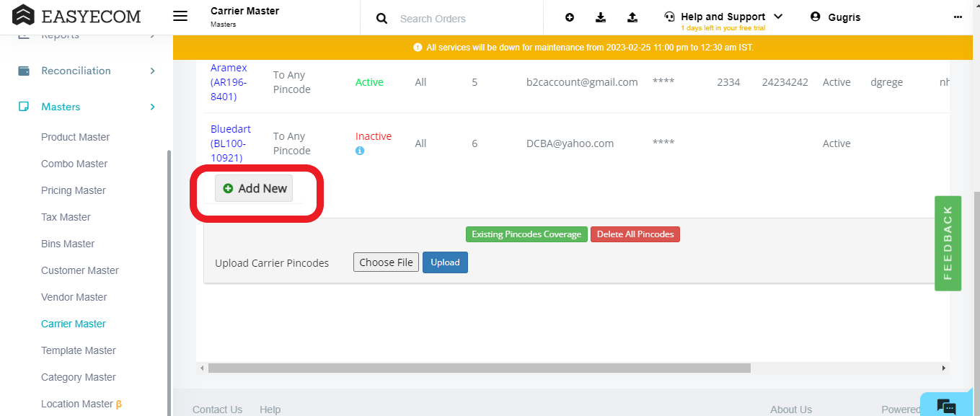This screenshot has height=416, width=980.
Task: Click the info icon under Inactive status
Action: [360, 151]
